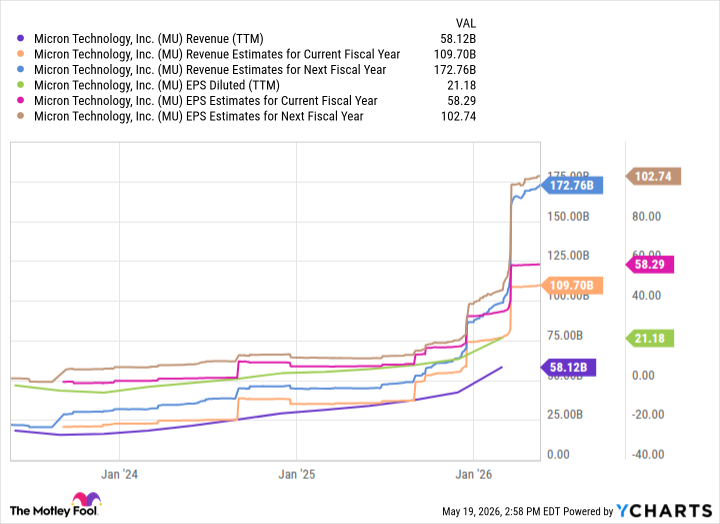Screen dimensions: 720x524
Task: Click the orange Current Fiscal Year revenue legend dot
Action: point(20,54)
